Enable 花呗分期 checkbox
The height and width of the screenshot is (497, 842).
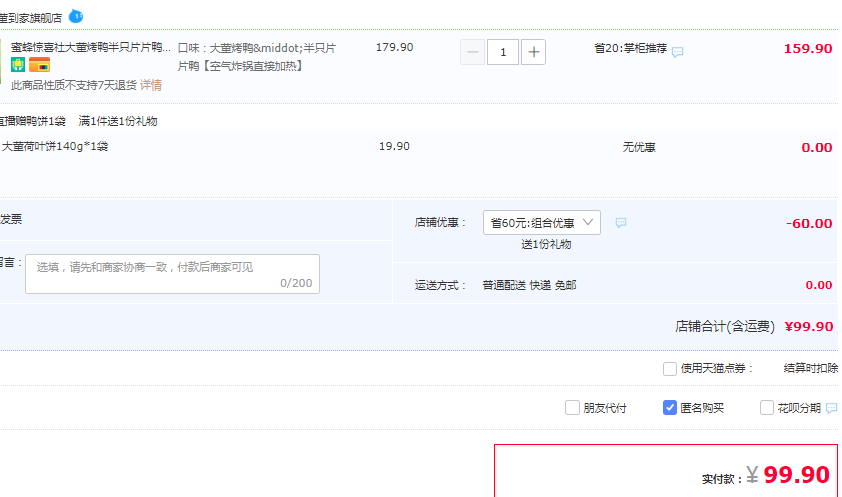tap(767, 408)
